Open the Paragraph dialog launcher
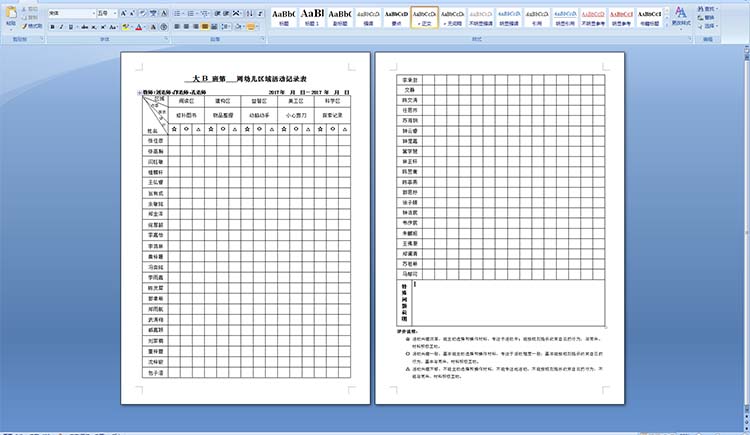Screen dimensions: 750x435 262,38
